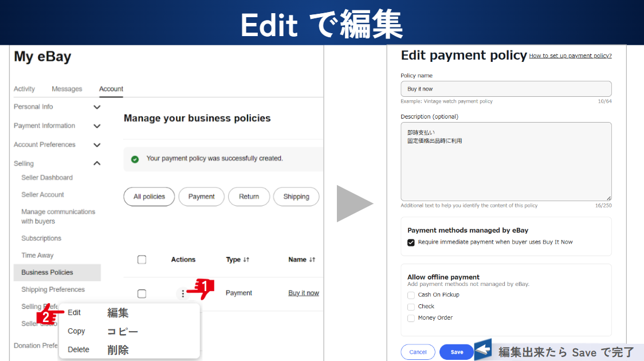
Task: Expand the Payment Information section
Action: coord(97,126)
